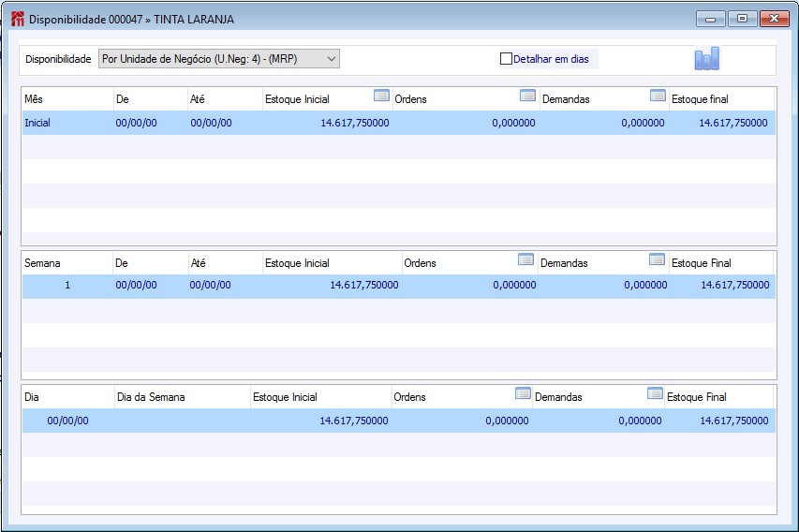
Task: Open the bar chart graph icon
Action: click(x=707, y=58)
